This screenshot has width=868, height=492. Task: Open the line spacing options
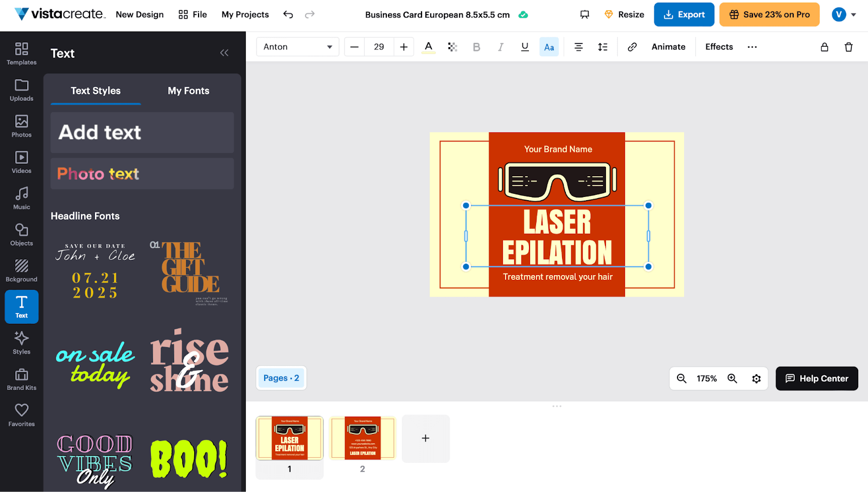[x=602, y=47]
